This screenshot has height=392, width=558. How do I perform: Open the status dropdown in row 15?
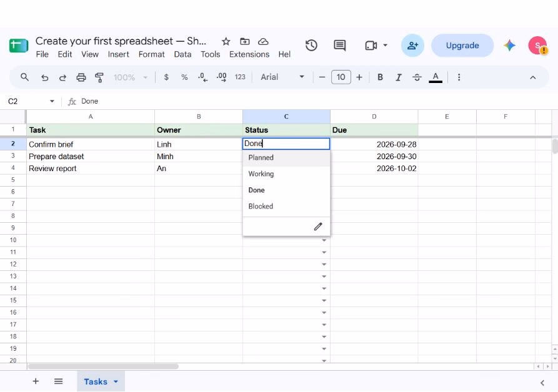coord(324,301)
